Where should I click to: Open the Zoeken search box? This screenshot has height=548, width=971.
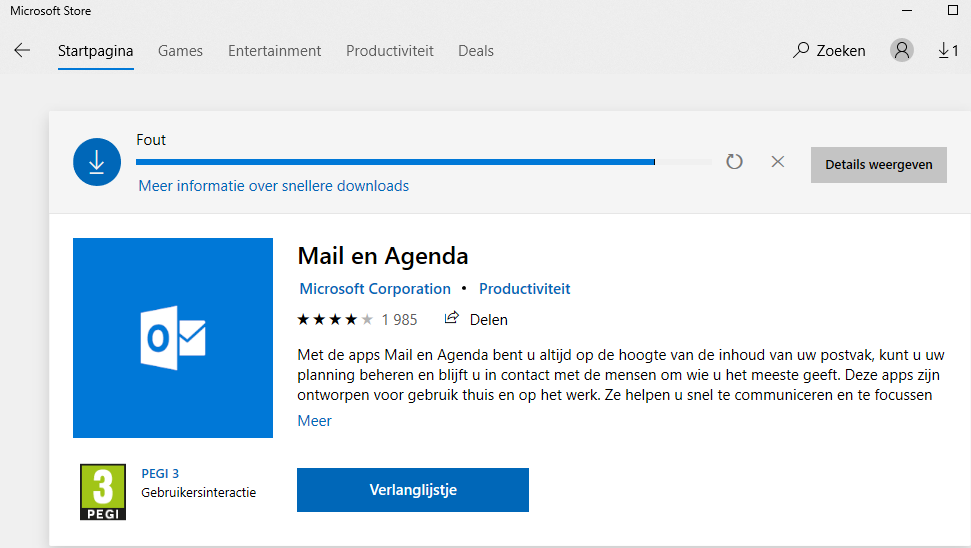click(829, 50)
